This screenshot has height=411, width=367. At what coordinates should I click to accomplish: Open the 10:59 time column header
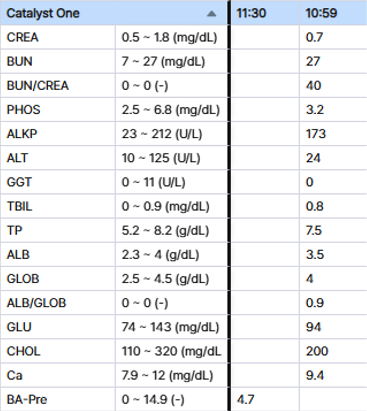321,13
